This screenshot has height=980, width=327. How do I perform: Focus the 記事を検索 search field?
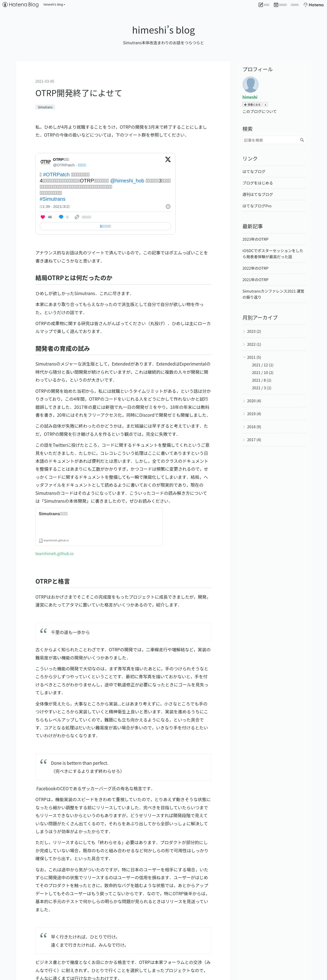(270, 140)
